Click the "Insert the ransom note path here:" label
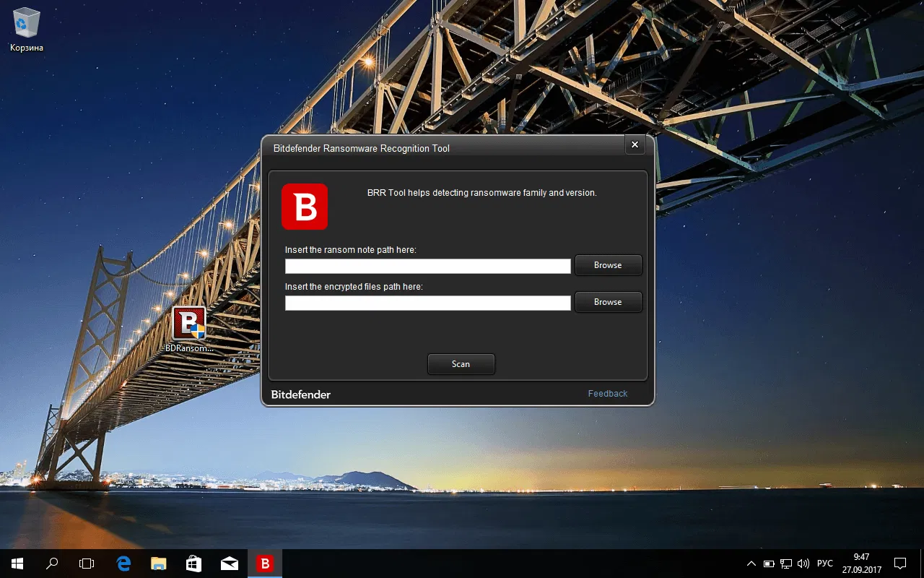 [x=351, y=250]
